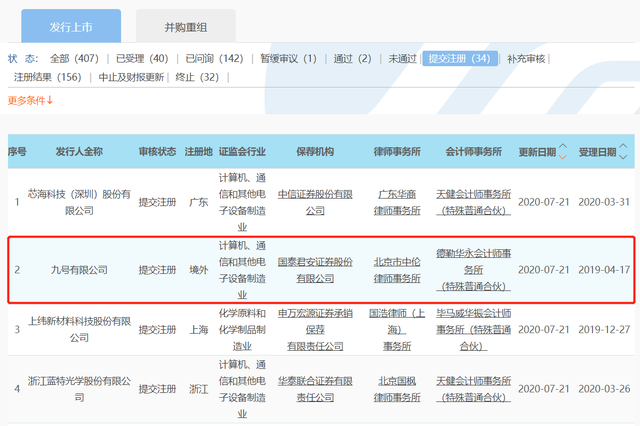640x426 pixels.
Task: Click 更新日期 column header text
Action: [537, 152]
